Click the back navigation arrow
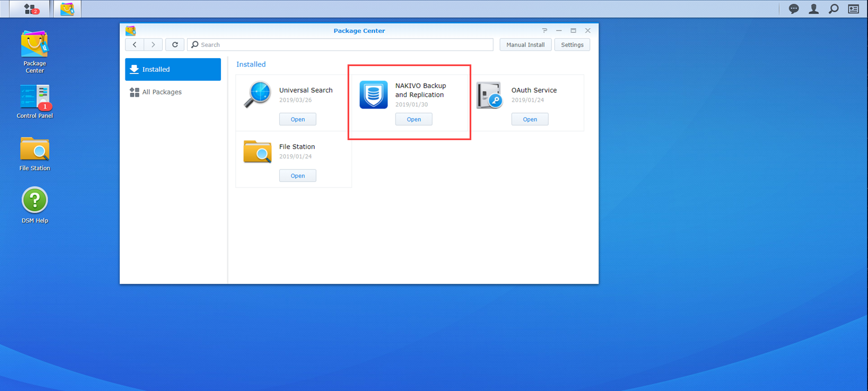This screenshot has width=868, height=391. (134, 44)
